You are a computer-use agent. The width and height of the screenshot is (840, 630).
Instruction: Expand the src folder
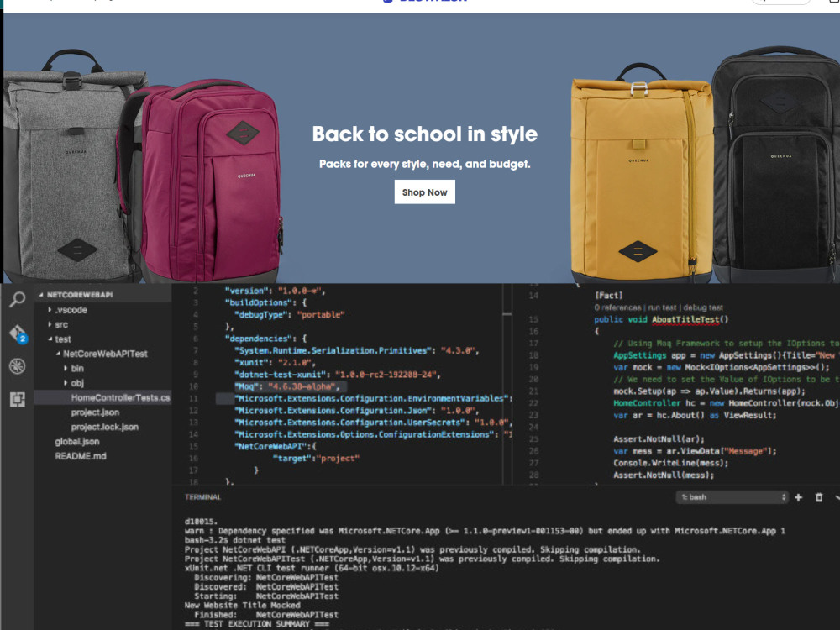[58, 324]
